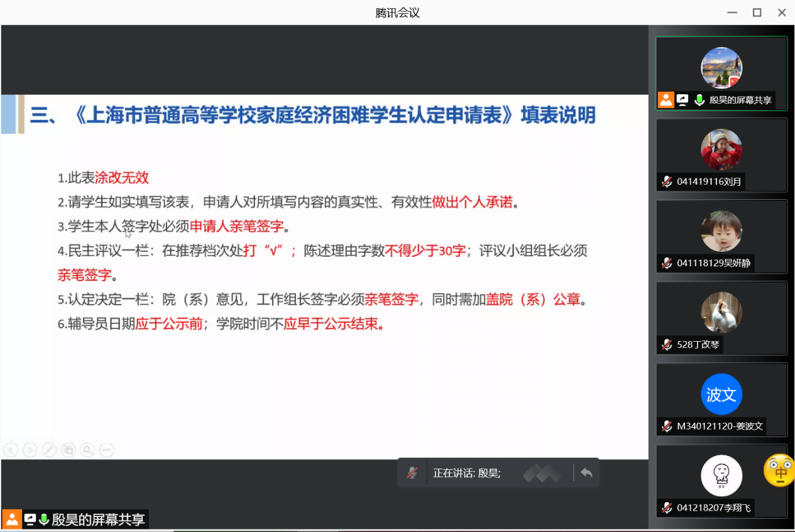Click 041218207李翔飞 participant name label
Screen dimensions: 795x532
713,508
